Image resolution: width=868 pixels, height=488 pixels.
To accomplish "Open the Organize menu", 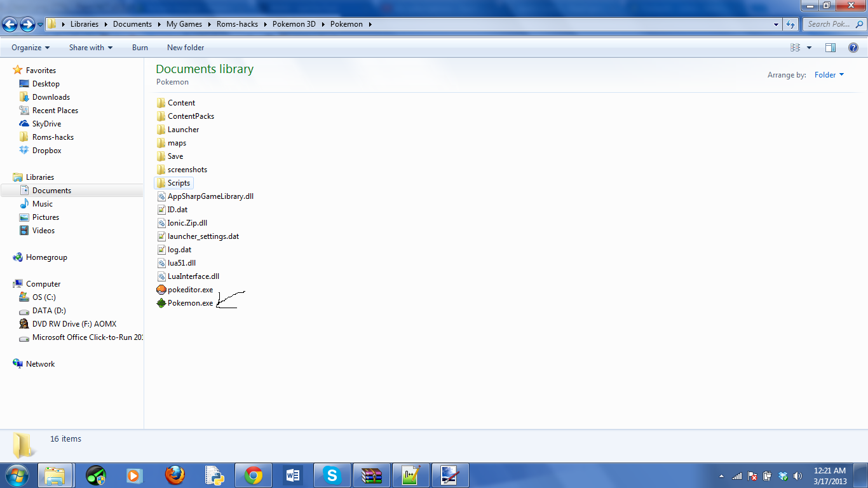I will 31,48.
